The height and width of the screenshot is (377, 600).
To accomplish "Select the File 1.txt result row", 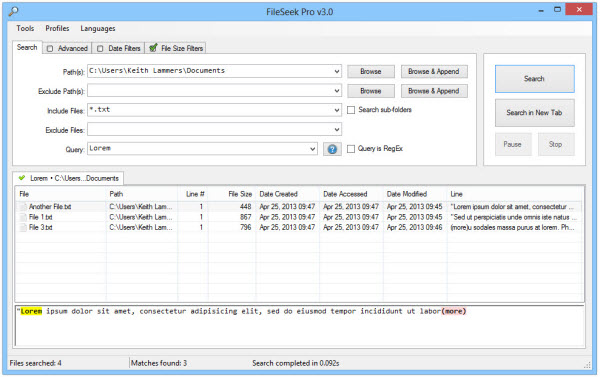I will [x=299, y=217].
